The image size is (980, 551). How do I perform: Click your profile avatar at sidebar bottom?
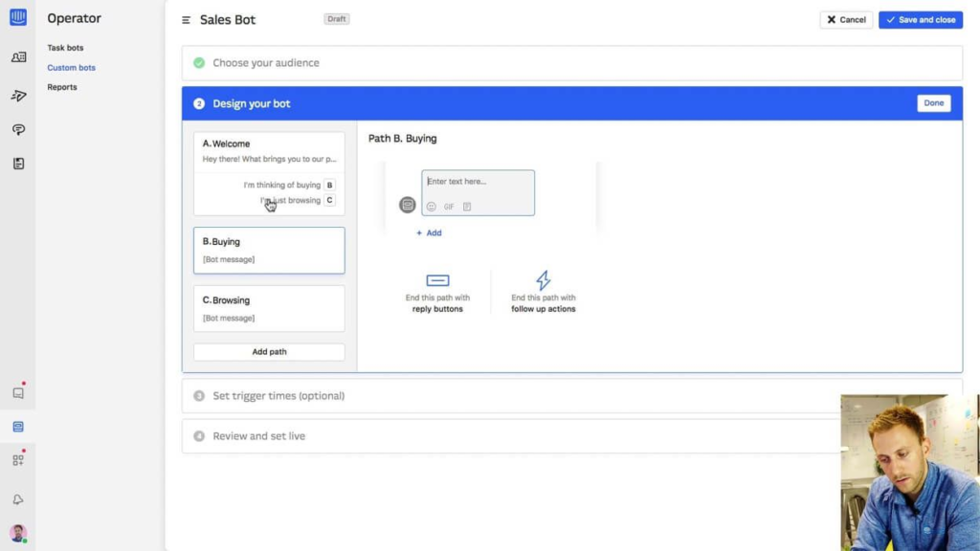coord(16,533)
